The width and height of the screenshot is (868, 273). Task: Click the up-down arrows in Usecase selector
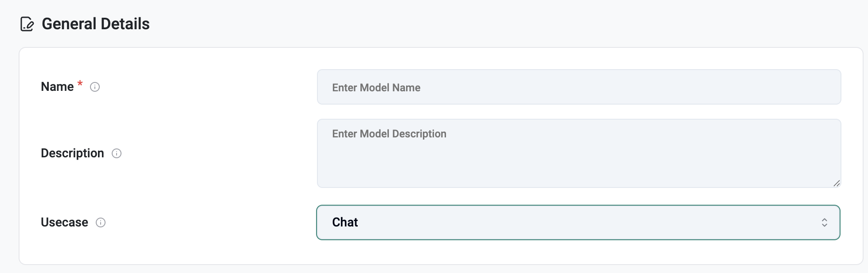[824, 222]
